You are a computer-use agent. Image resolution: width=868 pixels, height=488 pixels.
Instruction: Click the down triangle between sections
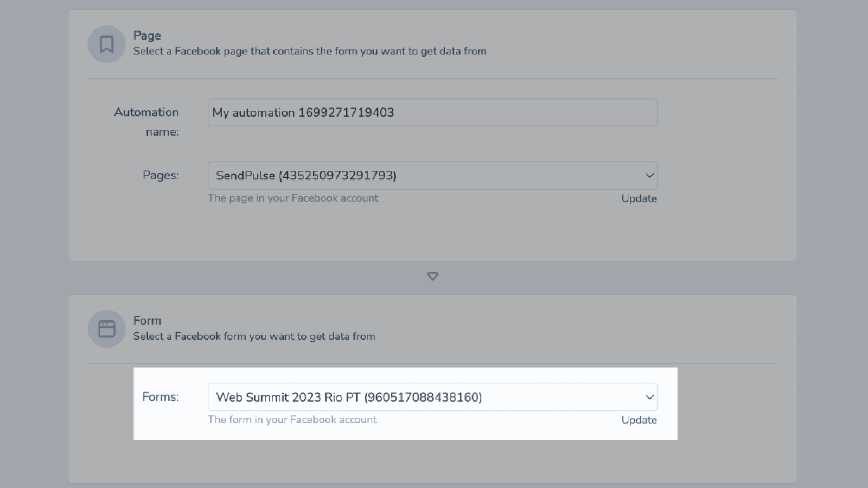point(432,276)
